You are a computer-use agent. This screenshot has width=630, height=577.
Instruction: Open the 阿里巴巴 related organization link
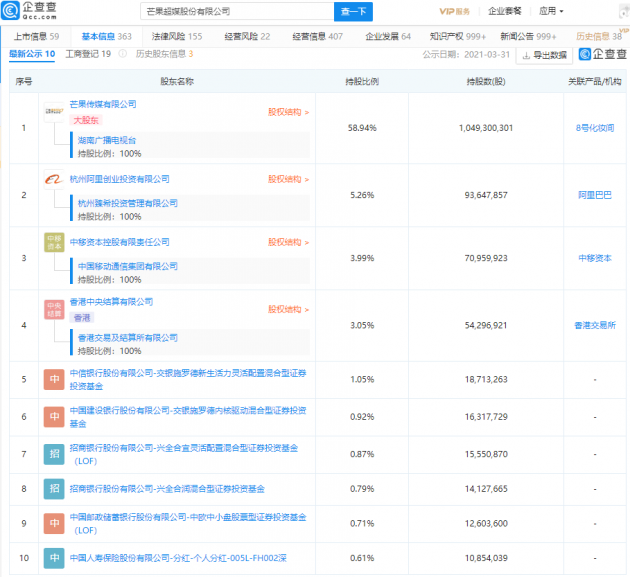[x=596, y=196]
